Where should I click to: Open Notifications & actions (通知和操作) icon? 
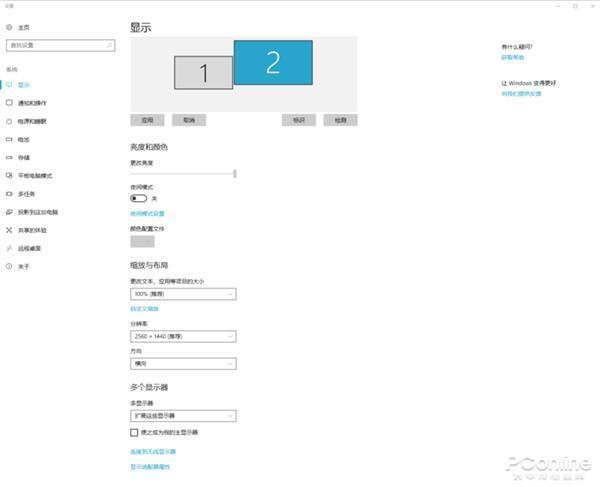(10, 103)
